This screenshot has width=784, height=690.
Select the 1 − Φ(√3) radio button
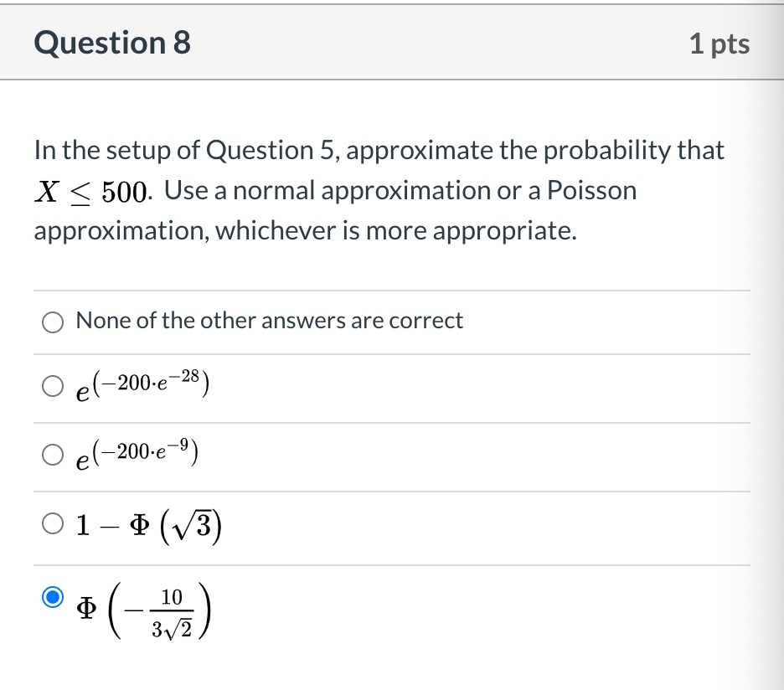coord(54,526)
